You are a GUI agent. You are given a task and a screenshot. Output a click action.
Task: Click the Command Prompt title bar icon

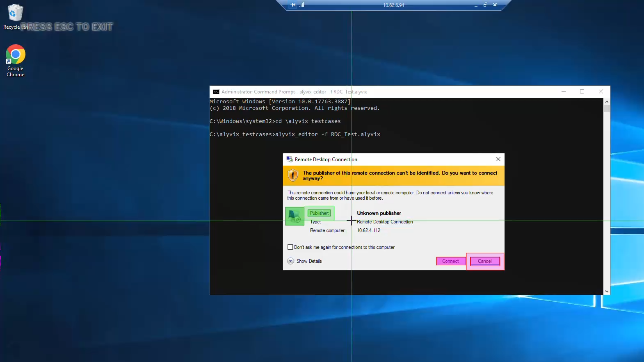[x=216, y=92]
